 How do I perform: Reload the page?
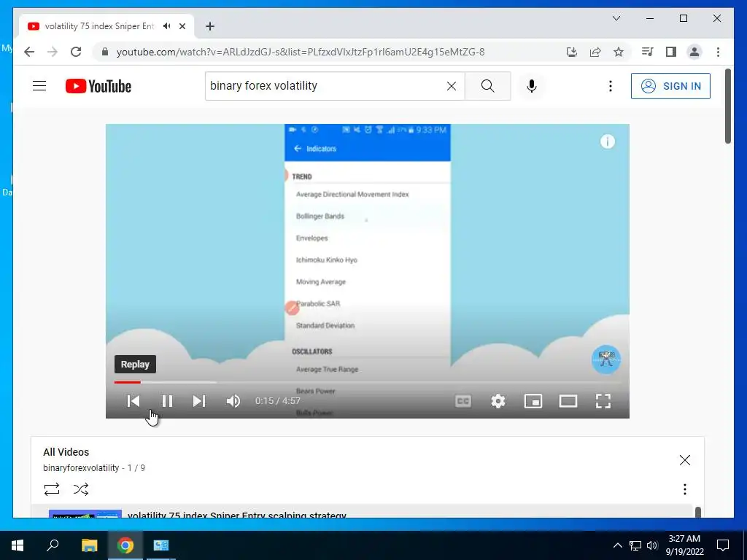coord(76,52)
